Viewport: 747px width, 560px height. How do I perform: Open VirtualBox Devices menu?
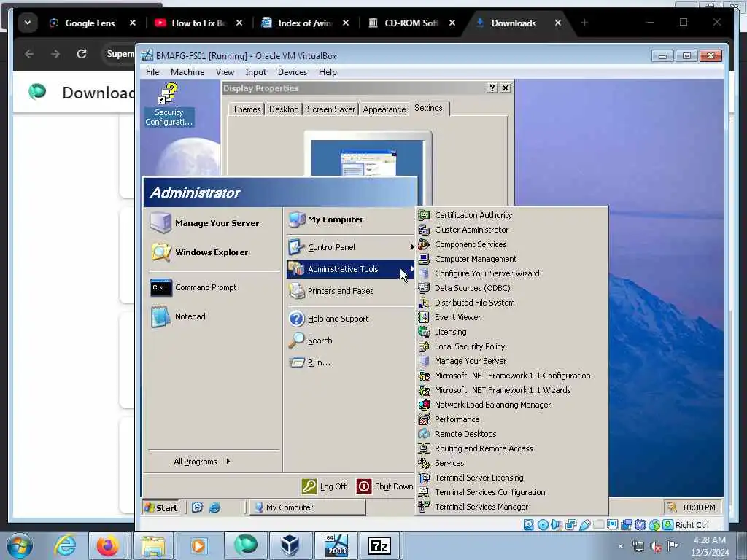[x=293, y=72]
